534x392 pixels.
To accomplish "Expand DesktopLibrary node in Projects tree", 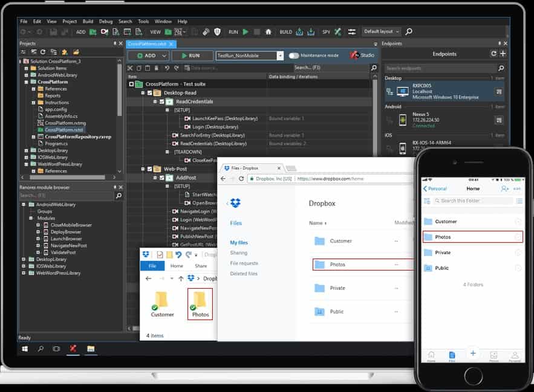I will point(26,150).
